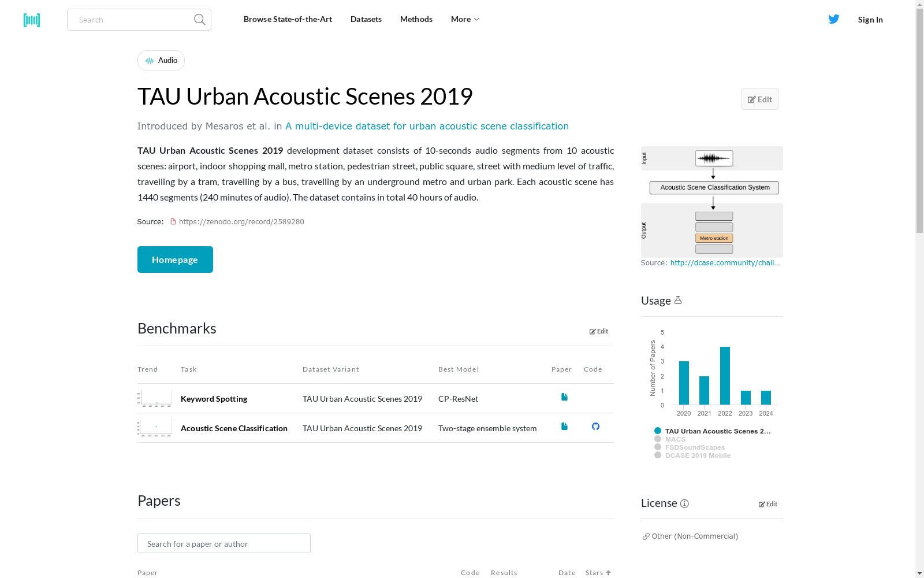The width and height of the screenshot is (924, 578).
Task: Open the GitHub code icon for Two-stage ensemble
Action: [x=595, y=427]
